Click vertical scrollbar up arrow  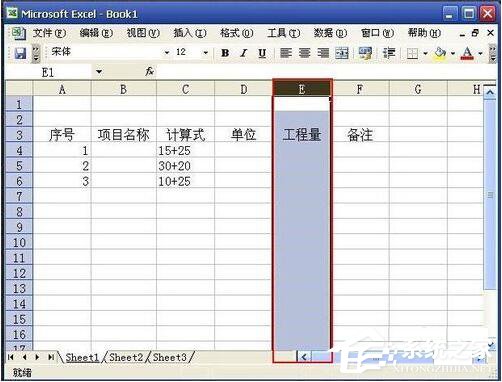(x=490, y=92)
